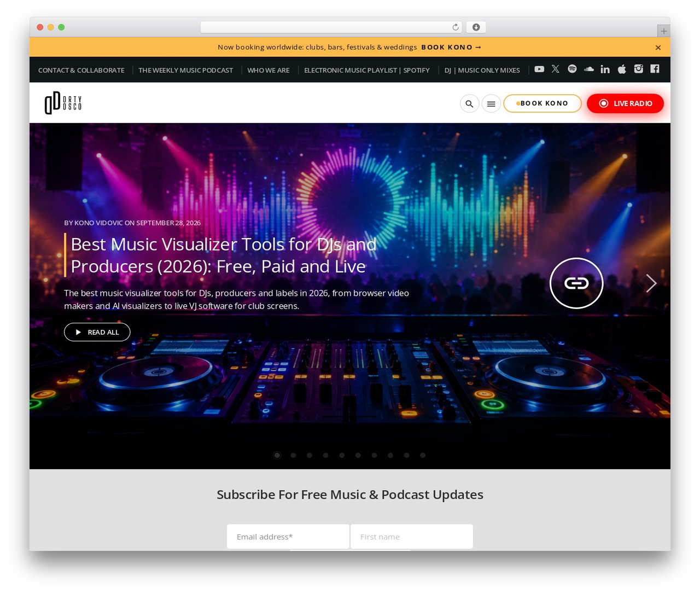Screen dimensions: 700x593
Task: Select the second slide dot
Action: (293, 455)
